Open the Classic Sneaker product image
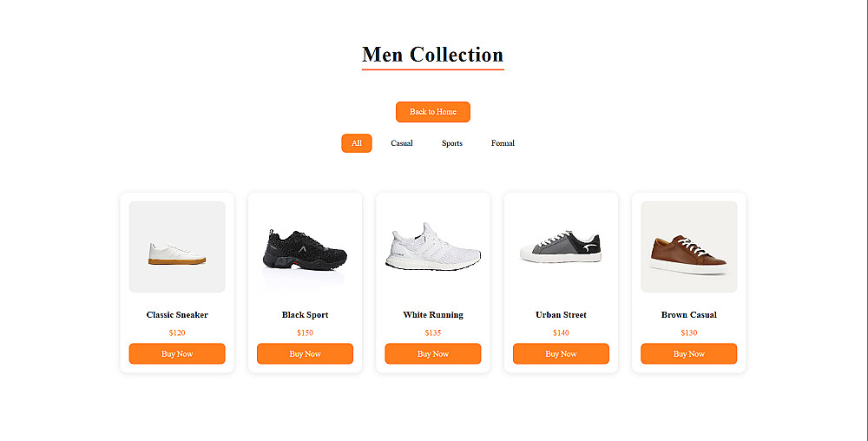The image size is (868, 441). click(177, 247)
